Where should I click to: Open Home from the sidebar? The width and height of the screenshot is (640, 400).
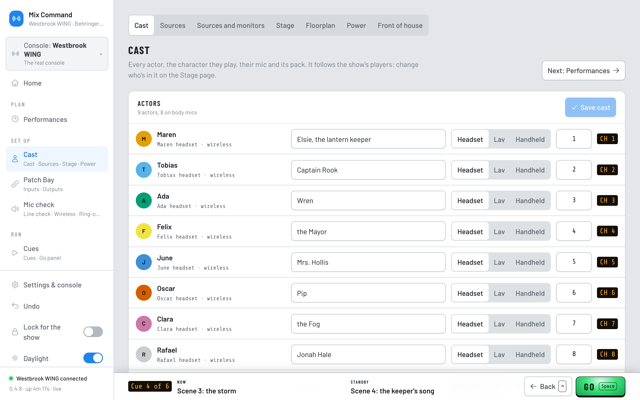(57, 83)
